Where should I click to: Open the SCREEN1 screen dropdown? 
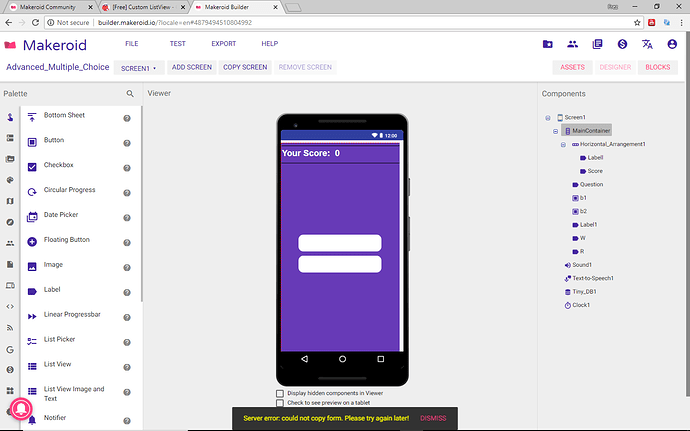point(139,68)
